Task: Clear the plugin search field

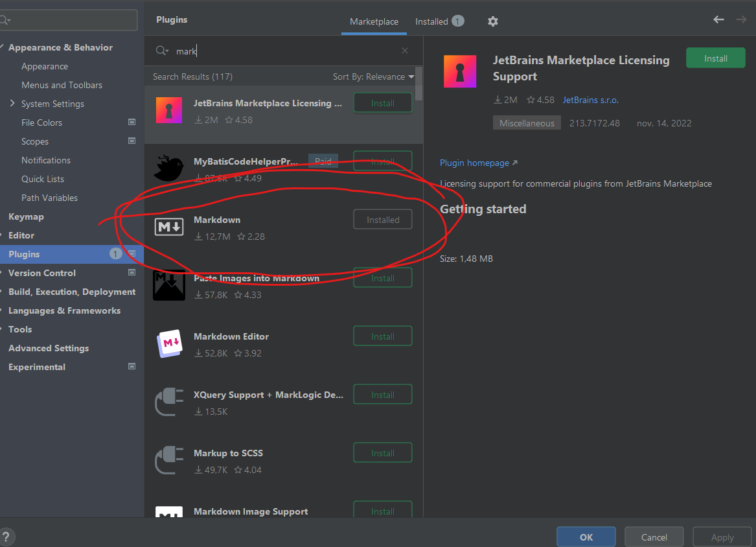Action: pyautogui.click(x=405, y=51)
